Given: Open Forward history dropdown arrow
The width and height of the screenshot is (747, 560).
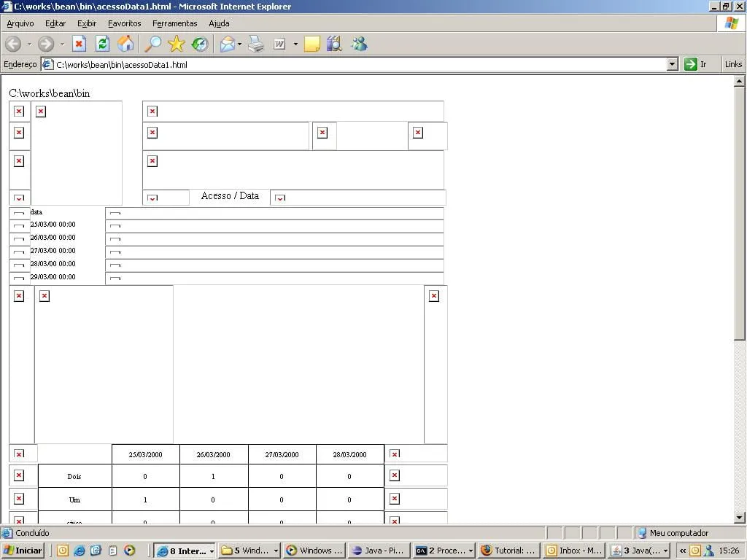Looking at the screenshot, I should pos(62,44).
